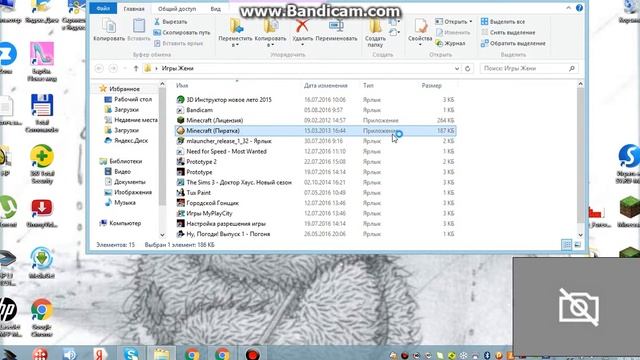
Task: Click the Копировать clipboard button
Action: tap(109, 29)
